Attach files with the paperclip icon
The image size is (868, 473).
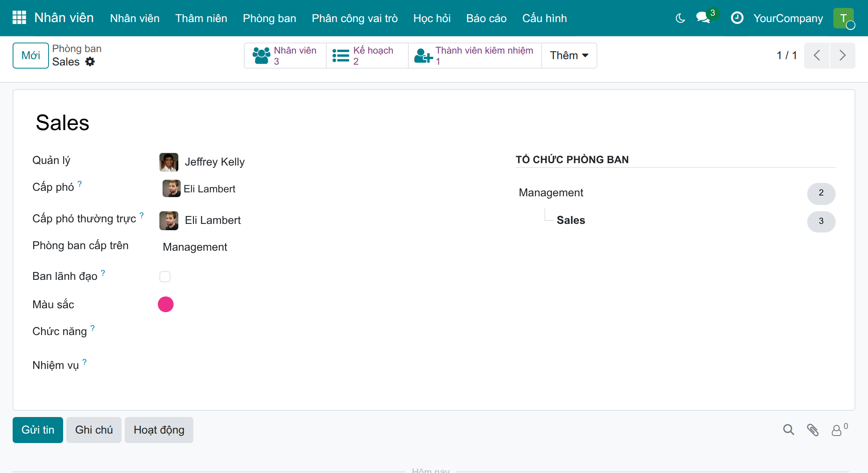pos(813,430)
